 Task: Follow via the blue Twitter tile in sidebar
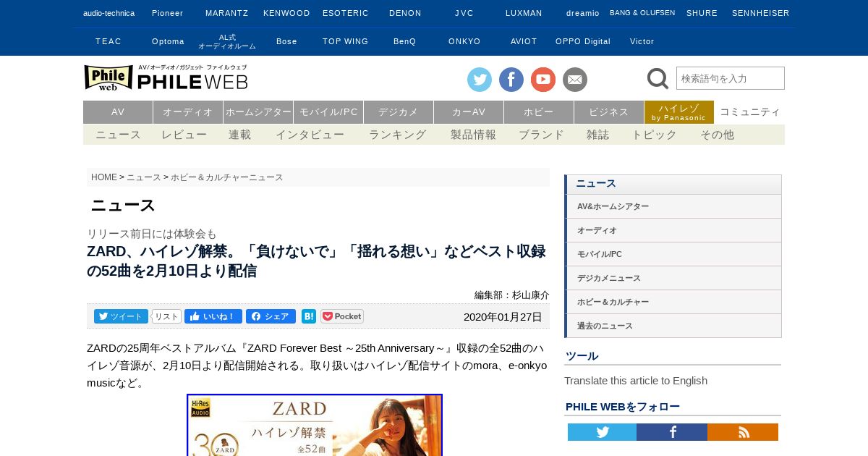click(602, 432)
